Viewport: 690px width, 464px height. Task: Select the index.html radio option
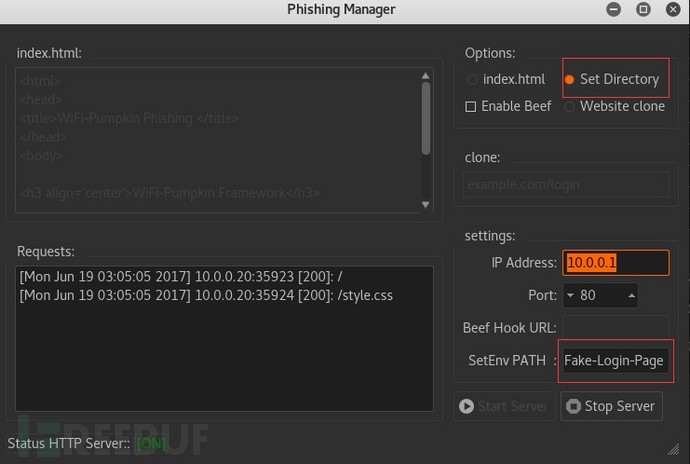coord(472,80)
